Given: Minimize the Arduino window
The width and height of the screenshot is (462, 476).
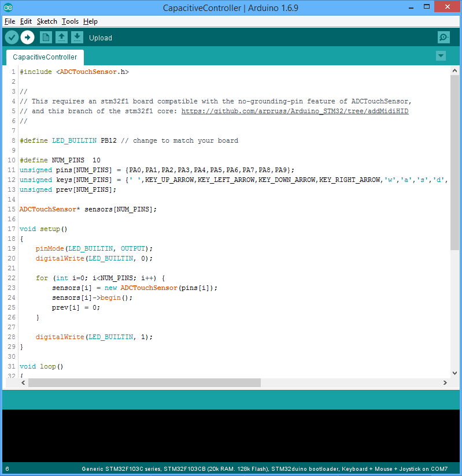Looking at the screenshot, I should (411, 8).
